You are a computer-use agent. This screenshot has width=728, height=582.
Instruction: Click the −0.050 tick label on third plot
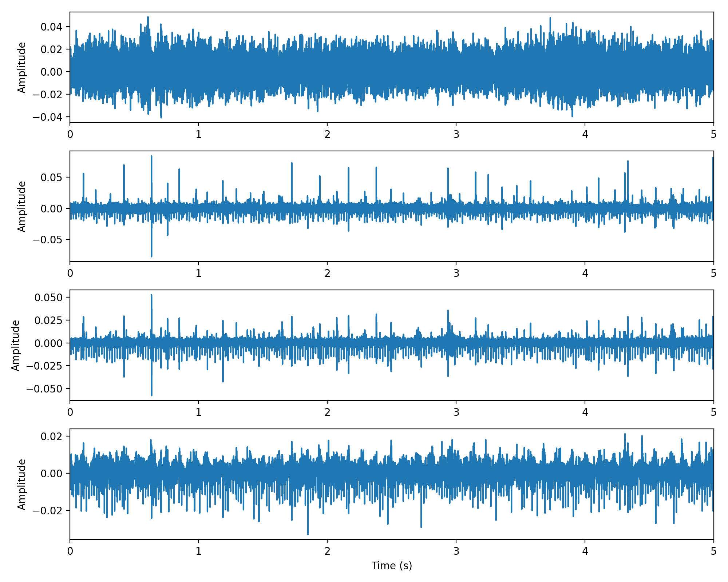(x=44, y=388)
